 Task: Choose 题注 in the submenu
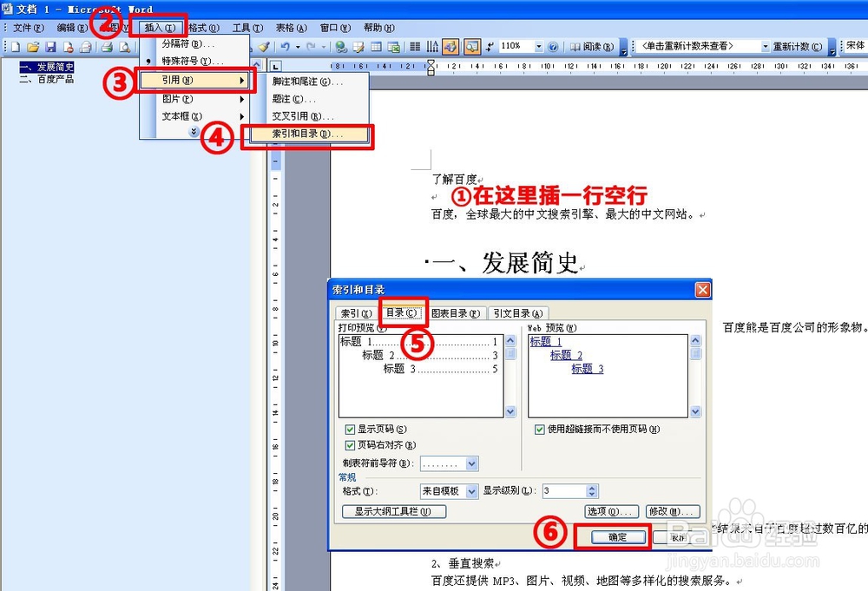coord(309,99)
